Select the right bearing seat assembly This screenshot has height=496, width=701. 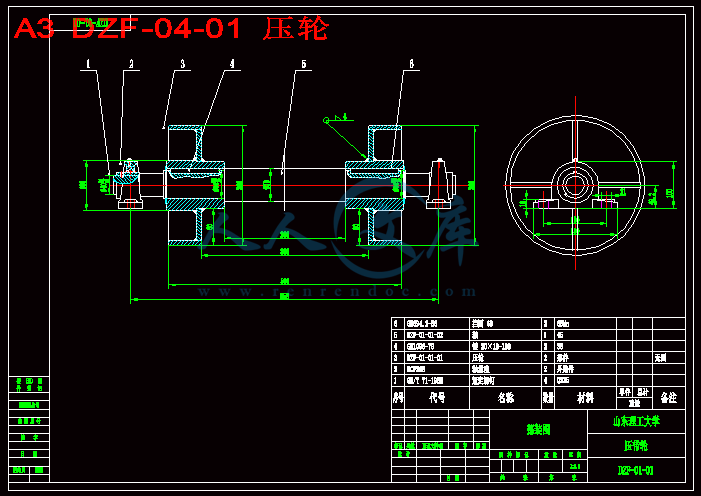click(439, 184)
